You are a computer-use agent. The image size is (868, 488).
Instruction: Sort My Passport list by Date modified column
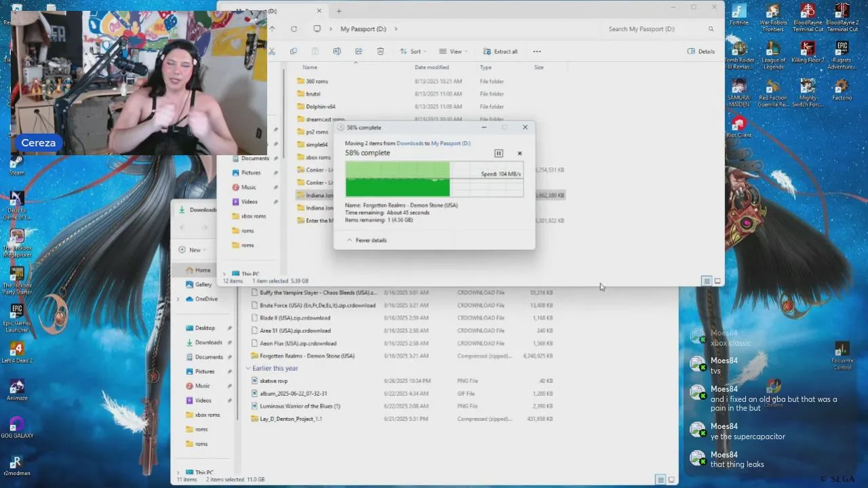[432, 67]
